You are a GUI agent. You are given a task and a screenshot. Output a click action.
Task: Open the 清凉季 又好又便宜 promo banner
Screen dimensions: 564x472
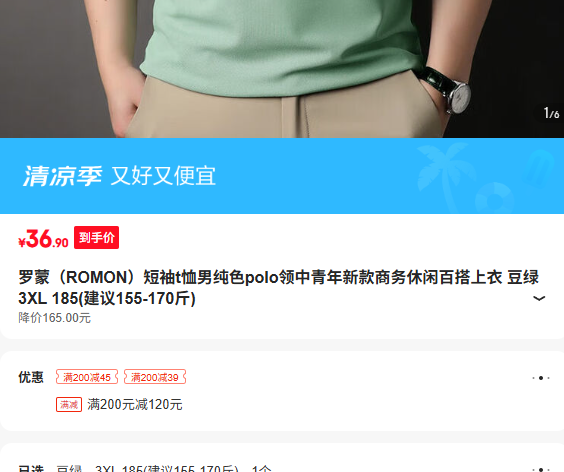tap(282, 176)
